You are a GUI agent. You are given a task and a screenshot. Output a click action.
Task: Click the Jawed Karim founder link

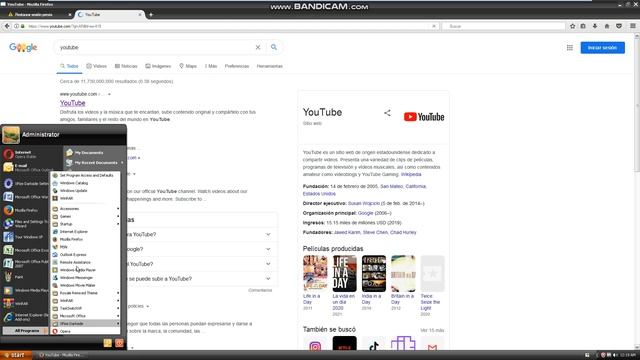click(x=347, y=232)
